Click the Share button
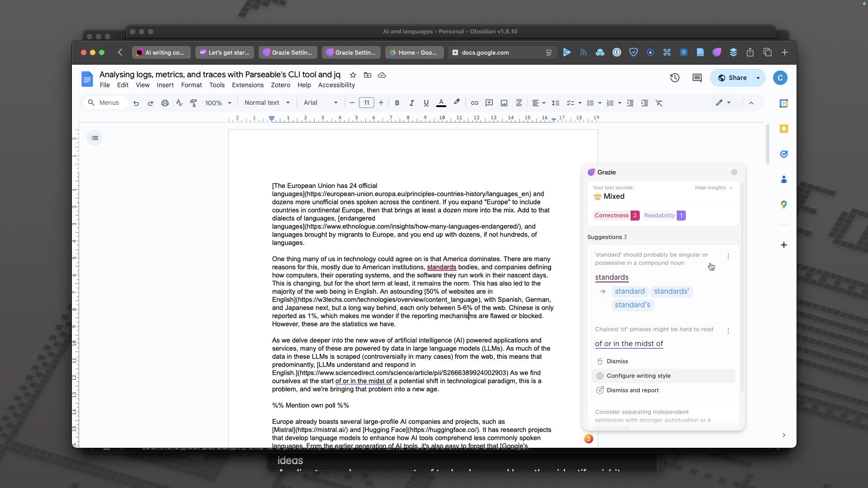The height and width of the screenshot is (488, 868). click(732, 78)
